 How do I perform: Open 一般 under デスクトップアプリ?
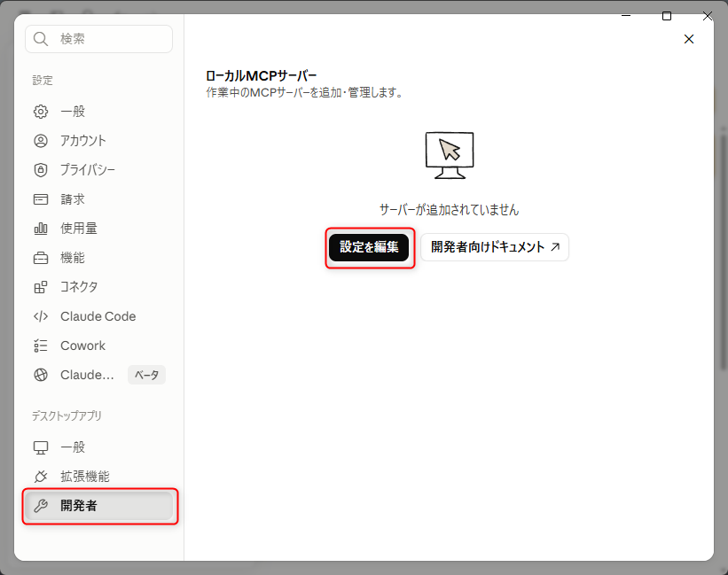point(99,447)
